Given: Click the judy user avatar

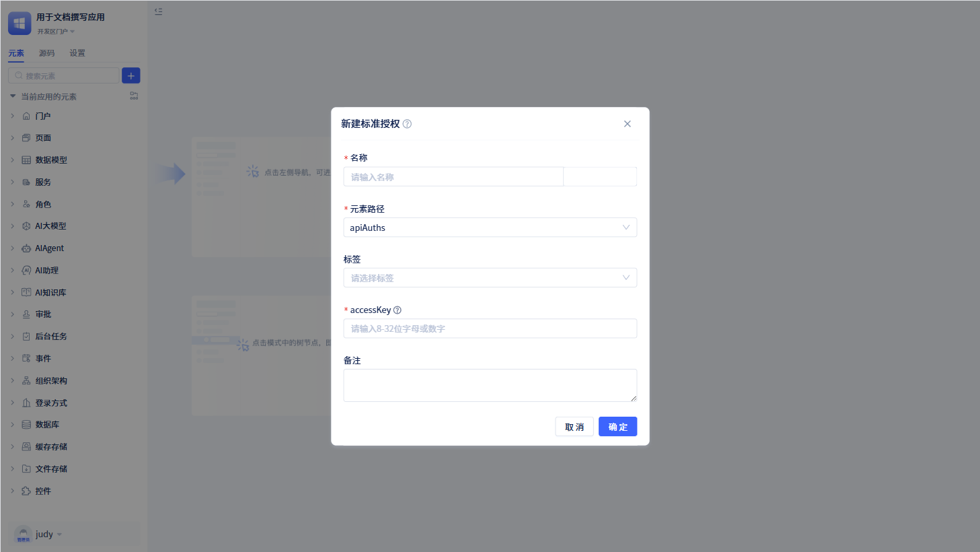Looking at the screenshot, I should pos(23,534).
